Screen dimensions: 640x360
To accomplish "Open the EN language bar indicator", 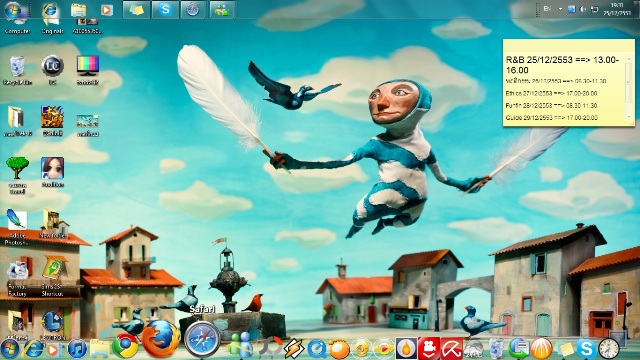I will tap(547, 9).
